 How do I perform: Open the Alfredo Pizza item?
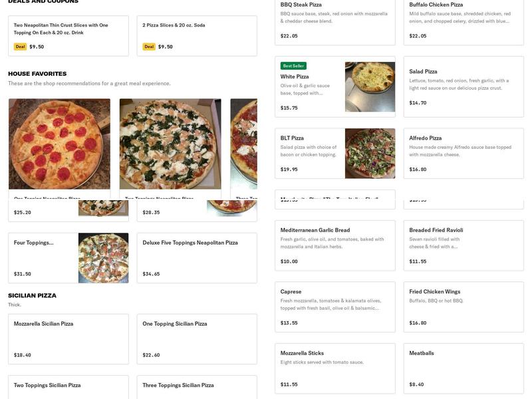tap(463, 153)
